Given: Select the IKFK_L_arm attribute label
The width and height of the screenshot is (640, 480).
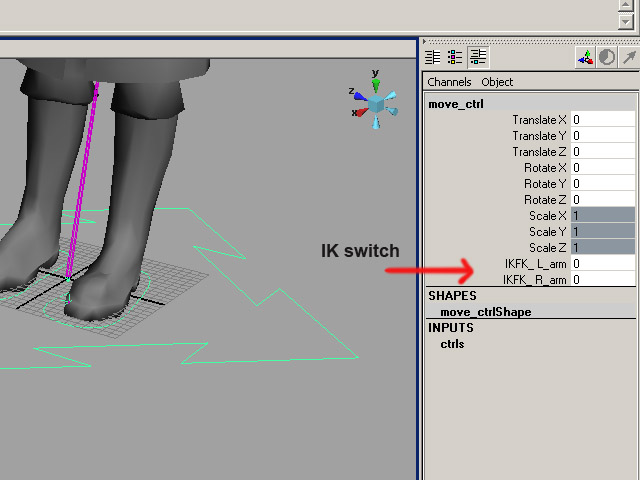Looking at the screenshot, I should tap(536, 264).
